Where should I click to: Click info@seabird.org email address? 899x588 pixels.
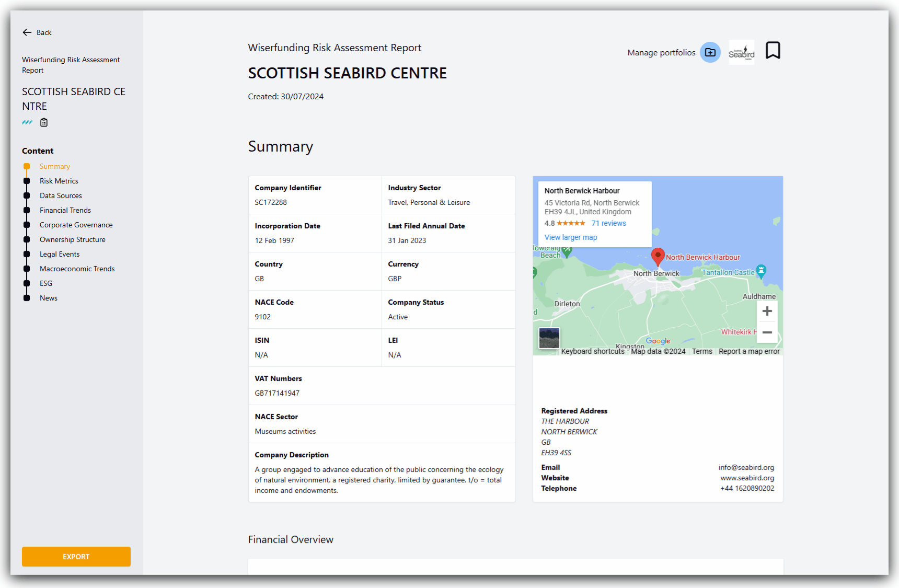(746, 467)
